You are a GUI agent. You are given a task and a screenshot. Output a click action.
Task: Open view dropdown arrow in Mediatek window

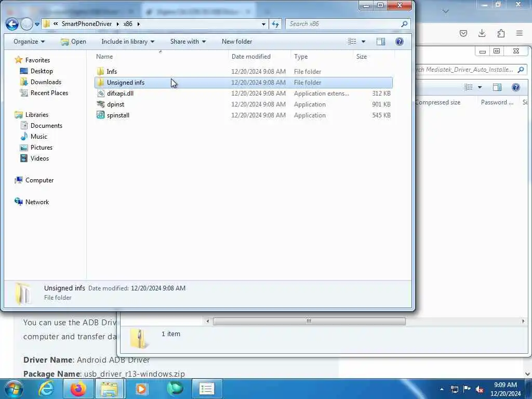[480, 87]
